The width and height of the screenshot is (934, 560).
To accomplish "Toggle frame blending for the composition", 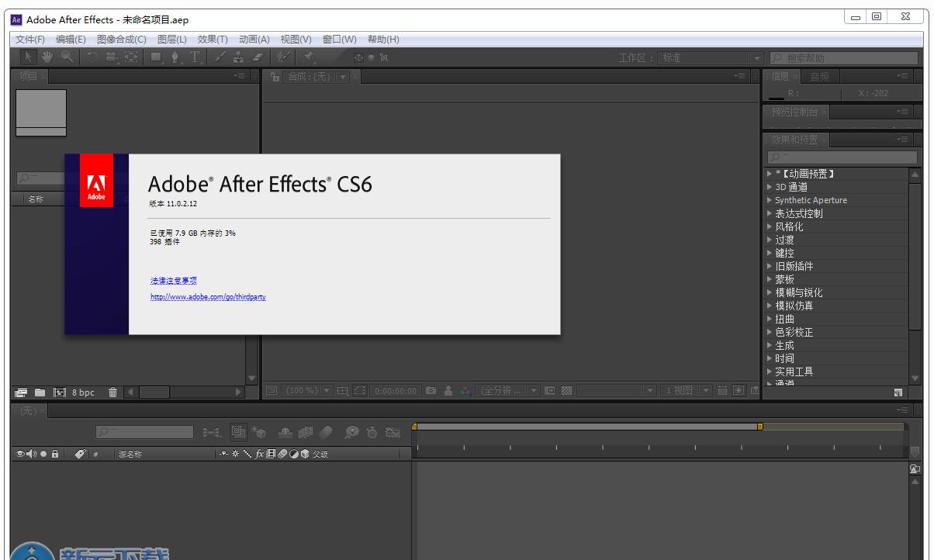I will tap(306, 432).
